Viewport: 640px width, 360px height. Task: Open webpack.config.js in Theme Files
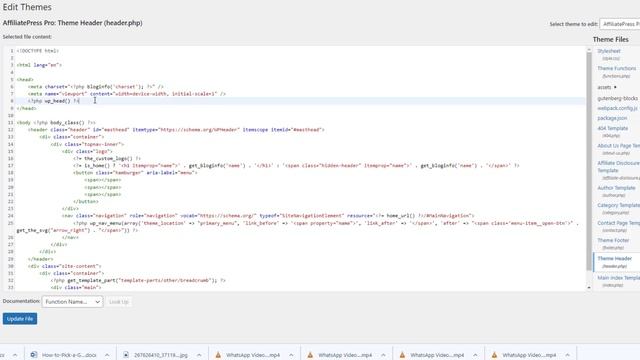coord(617,108)
